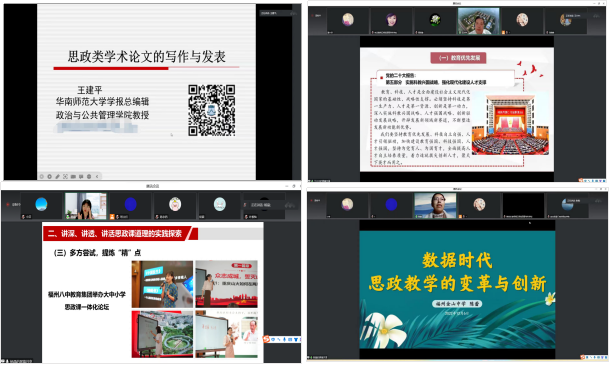The image size is (609, 365).
Task: Click the title line 思政教学的变革与创新
Action: [x=458, y=283]
